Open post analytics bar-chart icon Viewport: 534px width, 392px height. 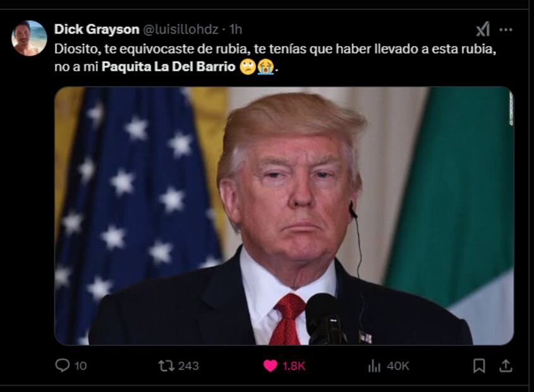coord(374,366)
